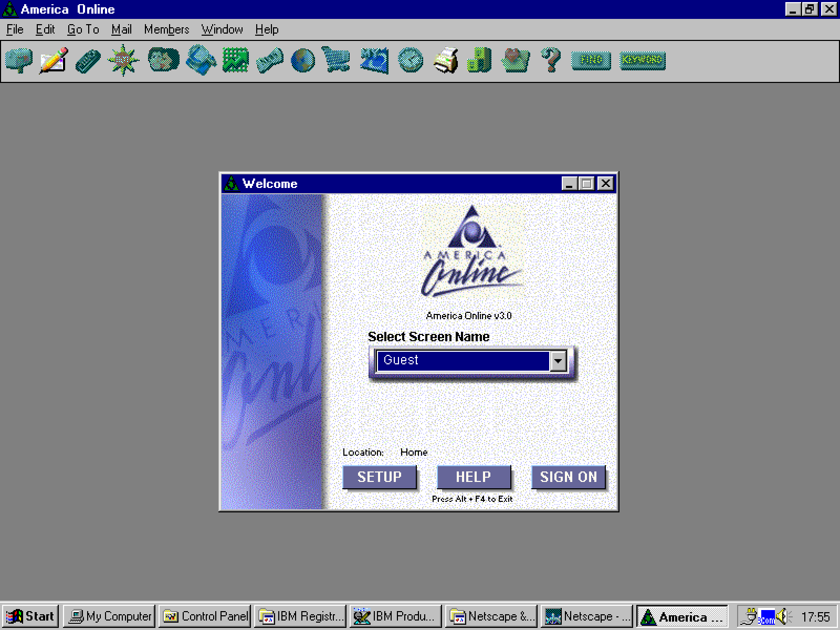Viewport: 840px width, 630px height.
Task: Open the File menu
Action: (15, 29)
